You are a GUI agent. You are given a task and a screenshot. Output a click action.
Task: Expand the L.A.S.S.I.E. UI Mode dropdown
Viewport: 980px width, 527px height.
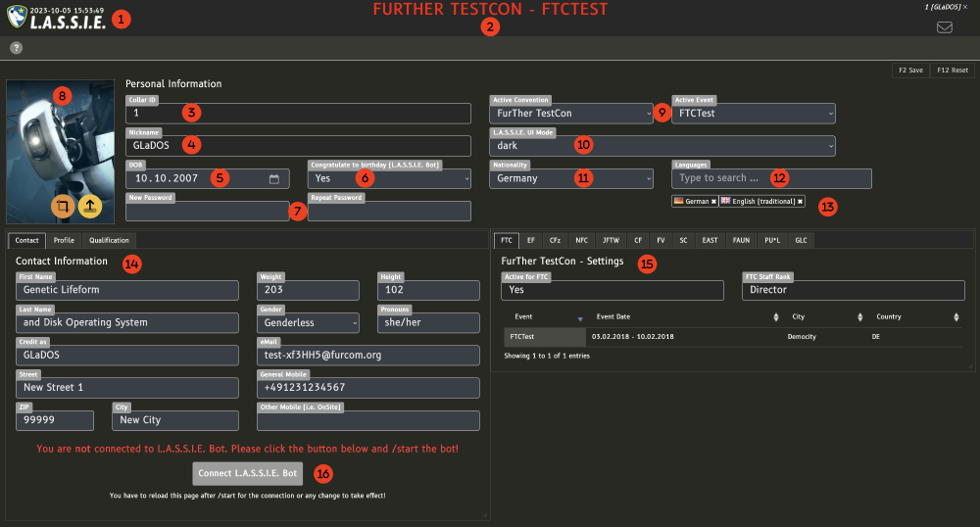point(662,146)
